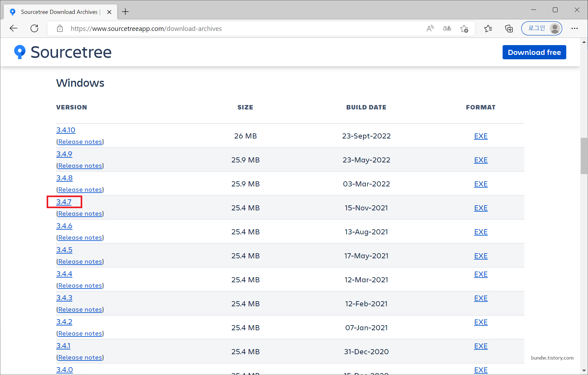588x375 pixels.
Task: Download EXE for 13-Aug-2021 build
Action: pos(481,232)
